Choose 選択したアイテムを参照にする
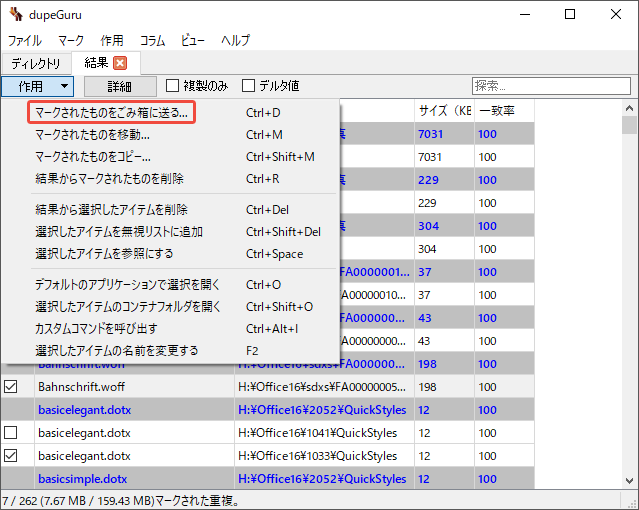 [x=170, y=254]
